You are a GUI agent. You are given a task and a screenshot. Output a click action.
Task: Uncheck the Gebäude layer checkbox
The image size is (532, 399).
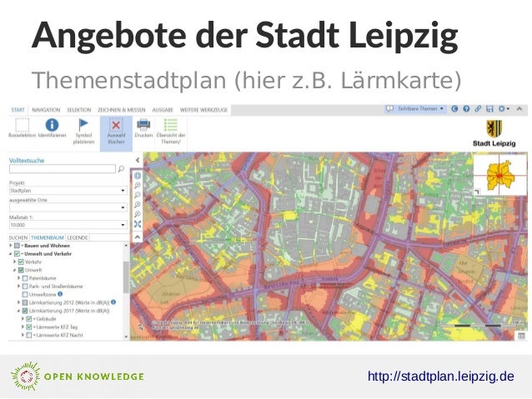(29, 319)
